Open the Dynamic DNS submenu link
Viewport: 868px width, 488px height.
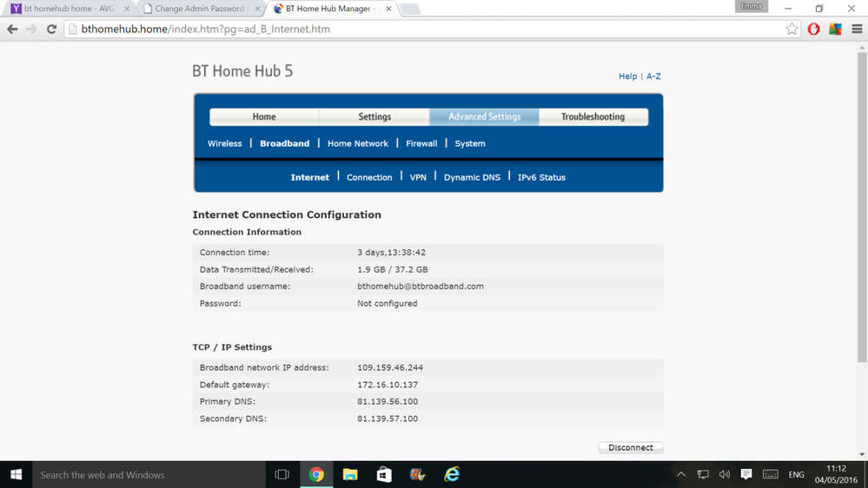pyautogui.click(x=472, y=178)
